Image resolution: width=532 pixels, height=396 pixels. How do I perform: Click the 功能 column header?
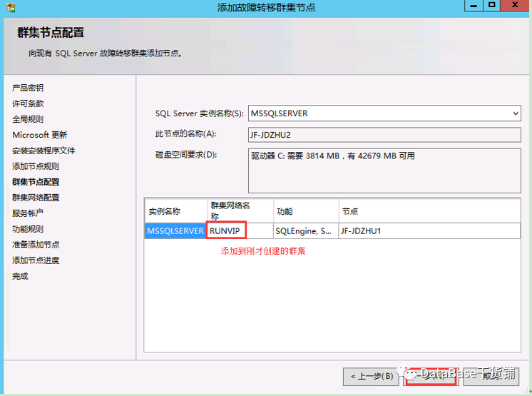point(306,211)
